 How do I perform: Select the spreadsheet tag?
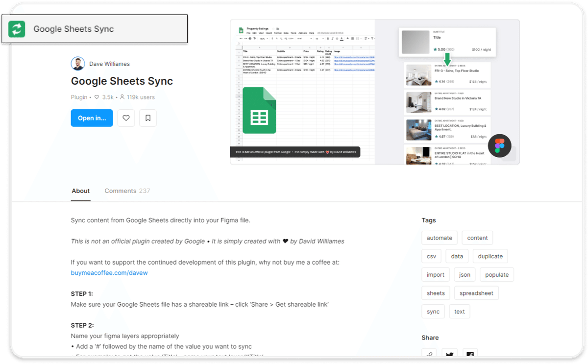477,293
